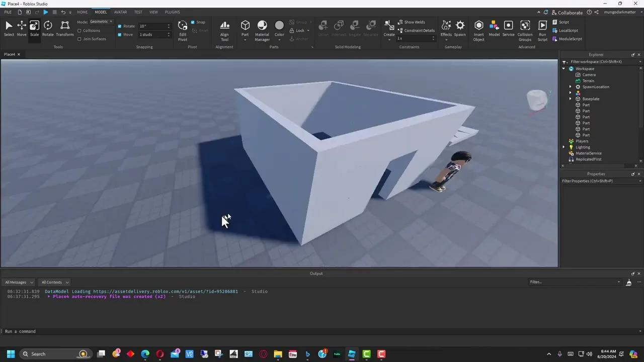This screenshot has width=644, height=362.
Task: Toggle the Collisions checkbox
Action: pyautogui.click(x=79, y=31)
